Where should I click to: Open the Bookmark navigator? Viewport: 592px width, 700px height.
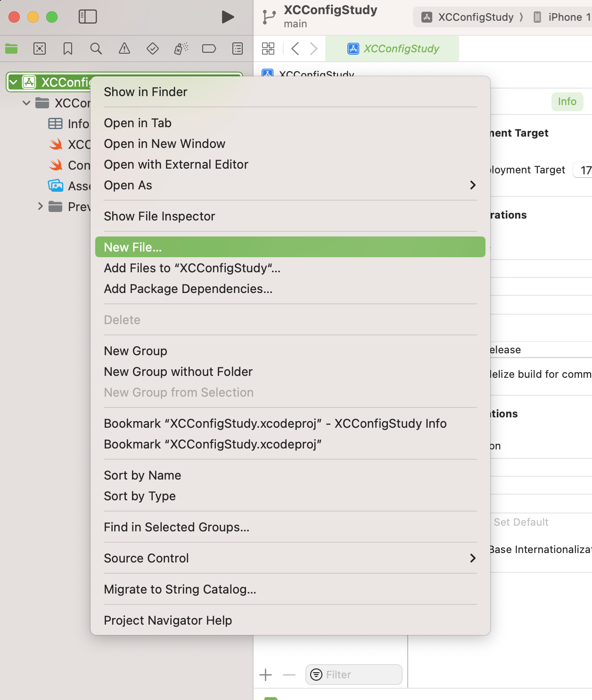[x=68, y=49]
